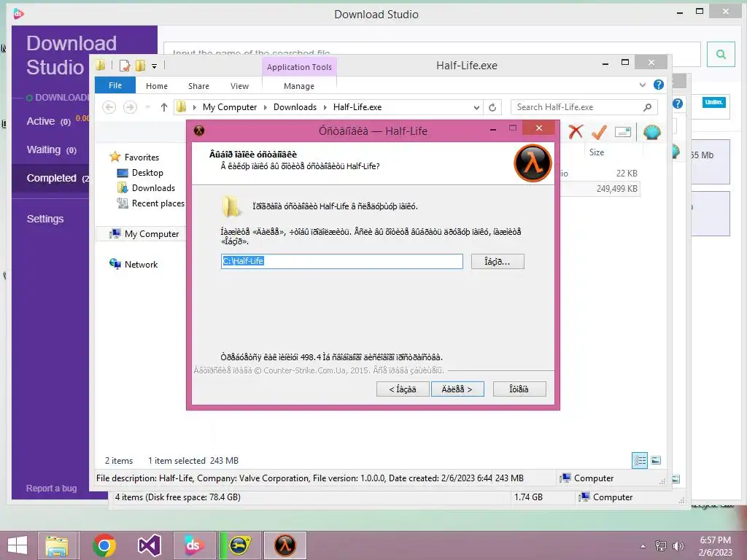
Task: Open the Manage ribbon tab
Action: coord(299,86)
